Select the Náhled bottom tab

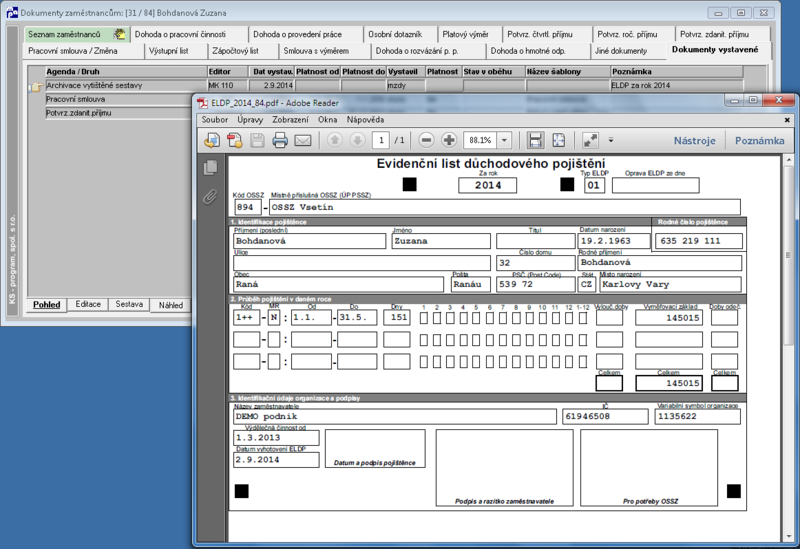(x=170, y=305)
